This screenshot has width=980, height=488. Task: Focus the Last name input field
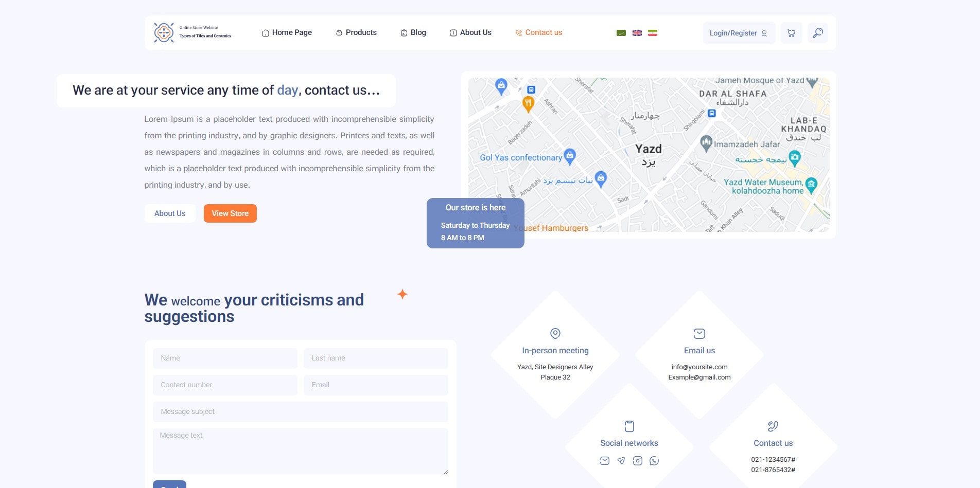tap(376, 358)
